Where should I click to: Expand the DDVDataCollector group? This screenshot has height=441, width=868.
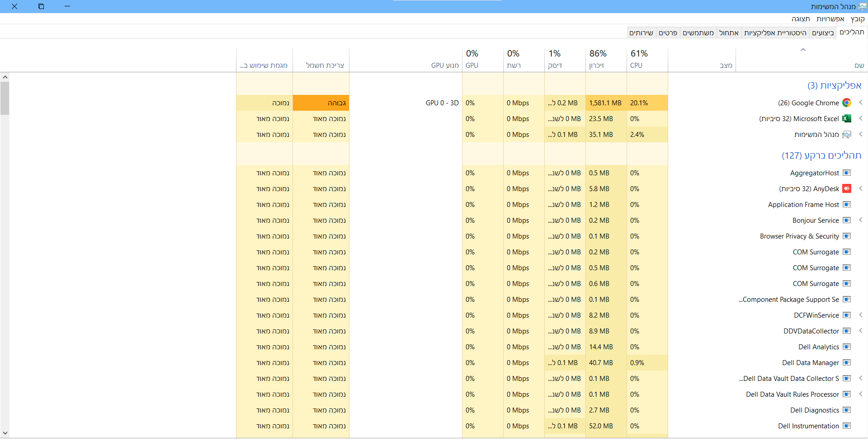861,331
